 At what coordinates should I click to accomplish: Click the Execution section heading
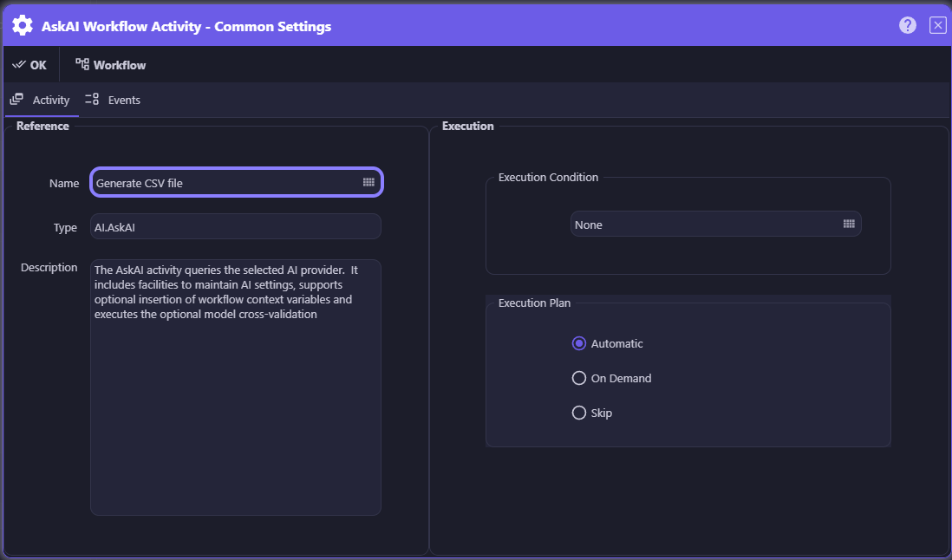click(x=467, y=127)
